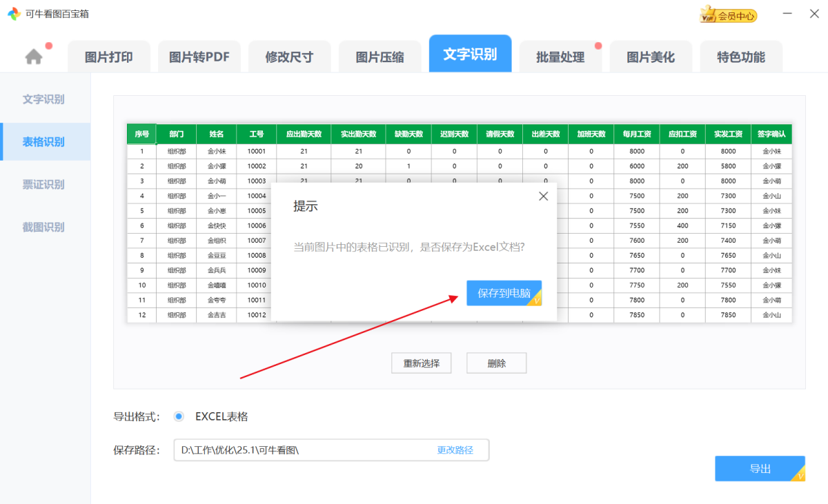Click the 保存到电脑 button

coord(504,293)
